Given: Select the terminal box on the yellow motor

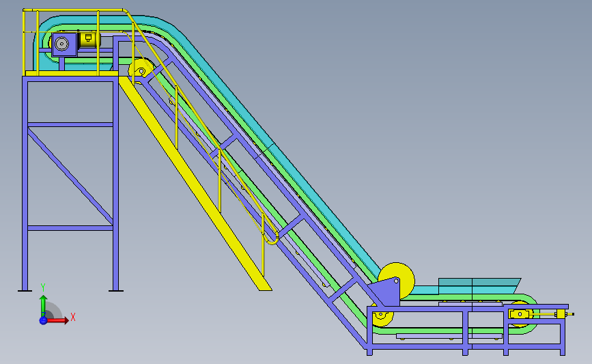Looking at the screenshot, I should (x=88, y=38).
